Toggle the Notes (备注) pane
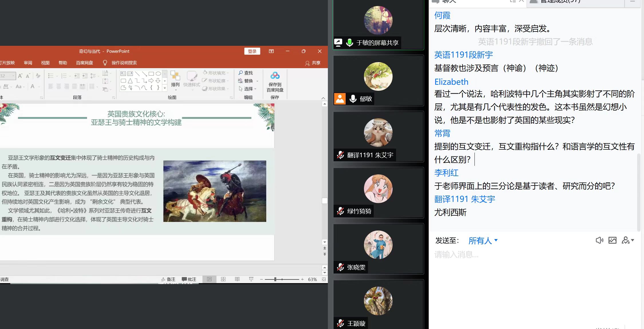Viewport: 644px width, 329px height. coord(168,279)
